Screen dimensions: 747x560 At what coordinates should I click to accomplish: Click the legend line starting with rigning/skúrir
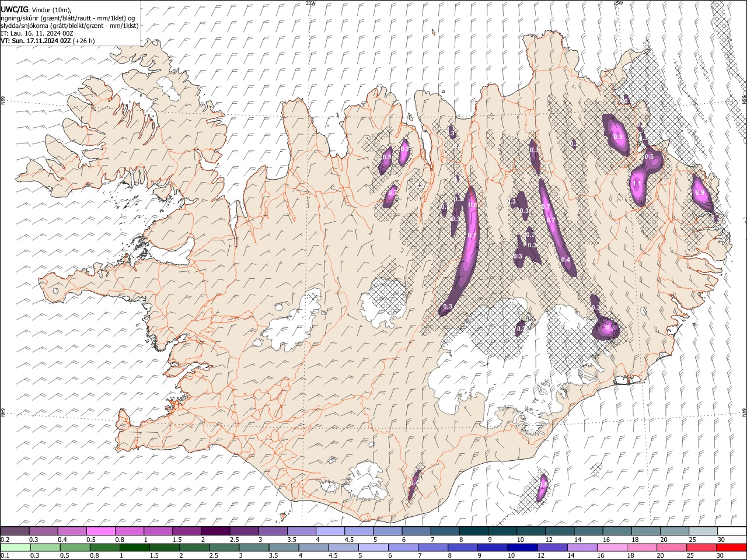point(68,17)
